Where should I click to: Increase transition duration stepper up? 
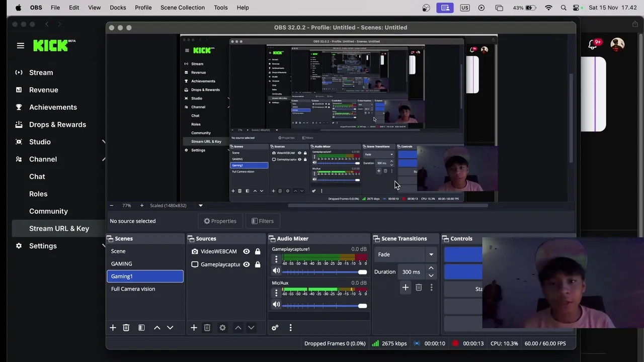click(431, 268)
